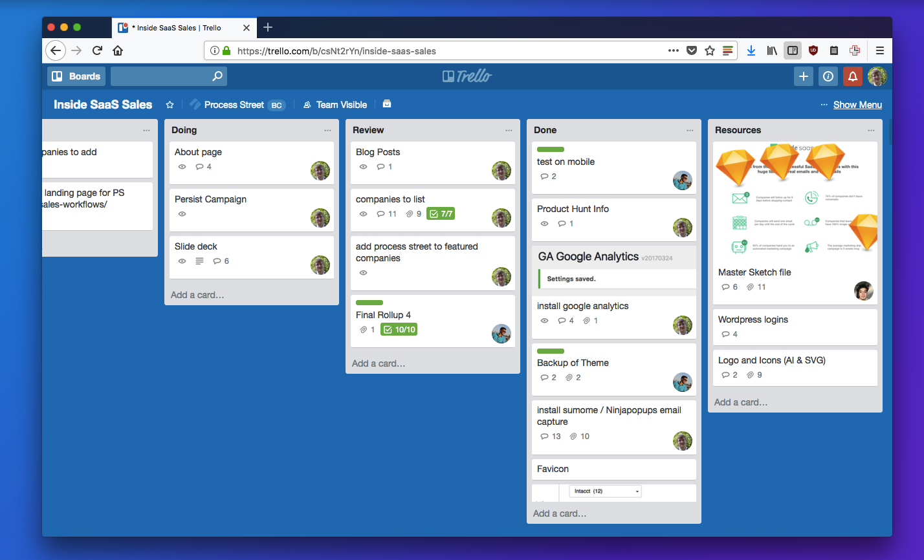
Task: Open Resources list options menu
Action: pos(871,131)
